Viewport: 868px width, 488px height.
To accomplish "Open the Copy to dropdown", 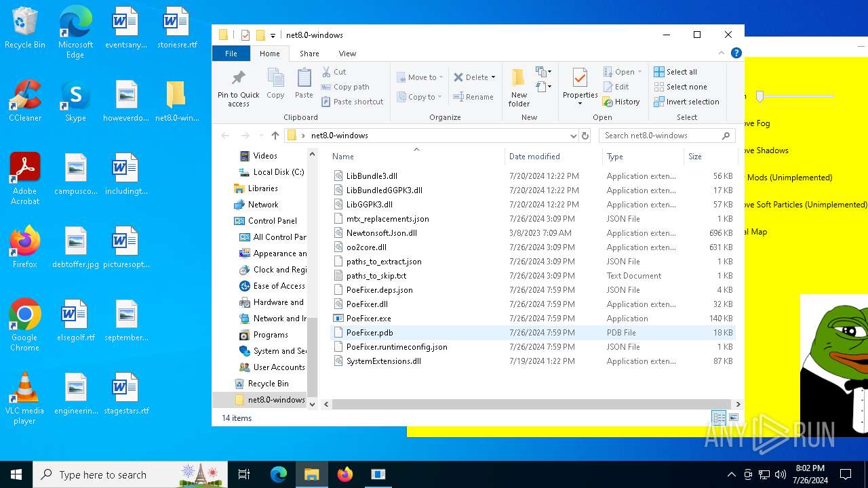I will (x=420, y=97).
